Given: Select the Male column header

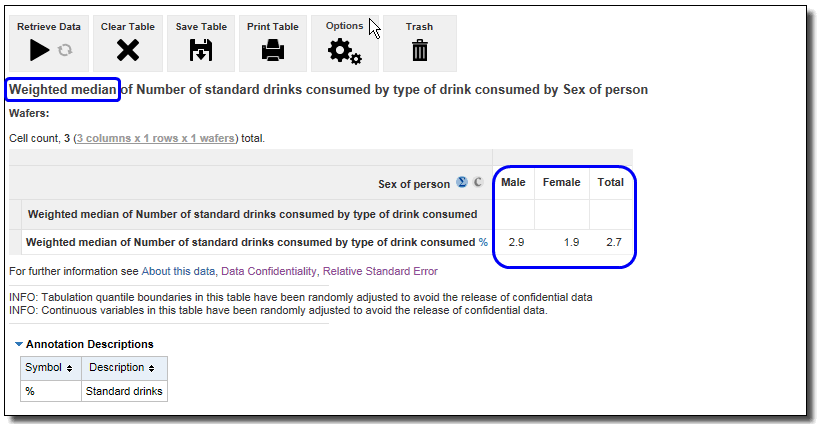Looking at the screenshot, I should pyautogui.click(x=513, y=183).
